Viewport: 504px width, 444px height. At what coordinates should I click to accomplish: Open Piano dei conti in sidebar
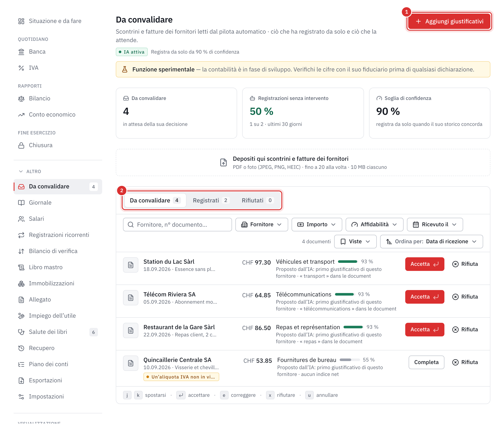58,364
